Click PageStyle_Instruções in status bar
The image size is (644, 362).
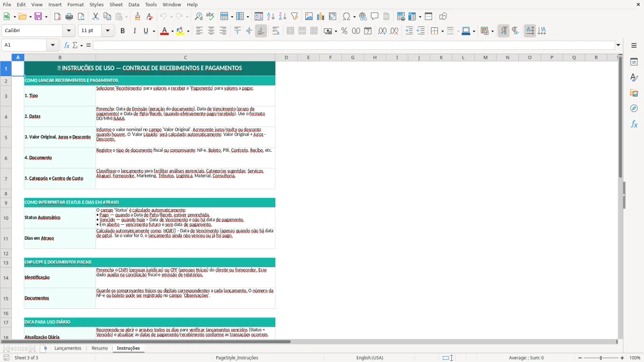click(237, 358)
